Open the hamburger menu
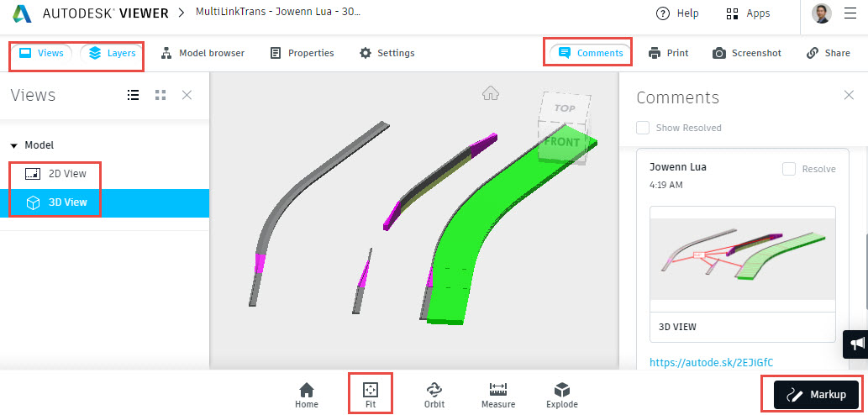This screenshot has height=415, width=868. coord(850,13)
